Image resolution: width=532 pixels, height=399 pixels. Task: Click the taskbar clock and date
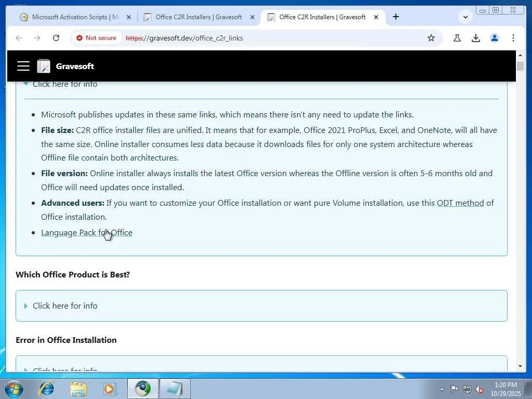(506, 389)
